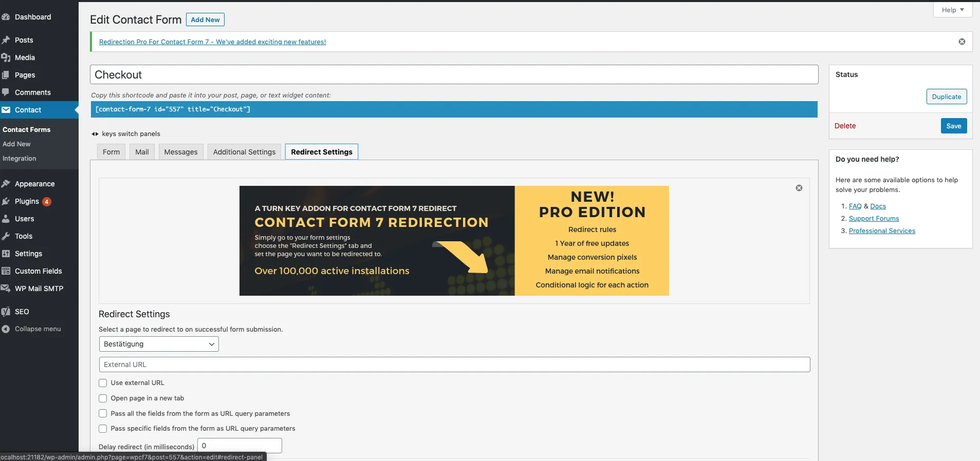Check Open page in a new tab
The height and width of the screenshot is (461, 980).
coord(103,398)
